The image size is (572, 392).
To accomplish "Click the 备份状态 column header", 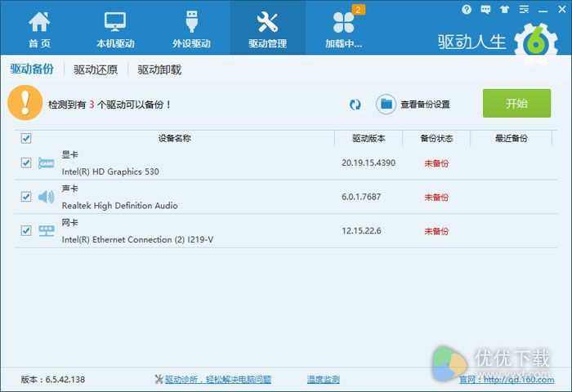I will 436,138.
